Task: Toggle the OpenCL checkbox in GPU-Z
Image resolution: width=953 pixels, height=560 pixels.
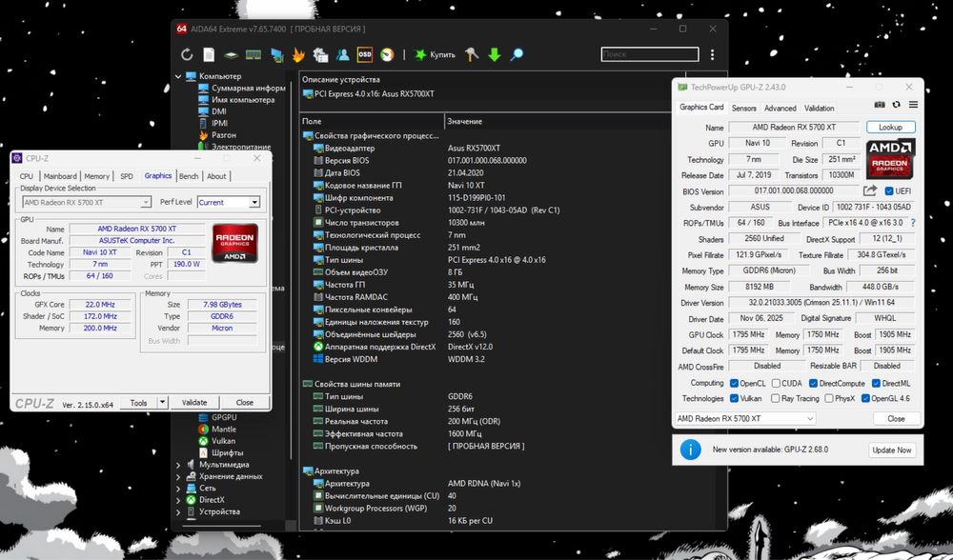Action: [734, 383]
